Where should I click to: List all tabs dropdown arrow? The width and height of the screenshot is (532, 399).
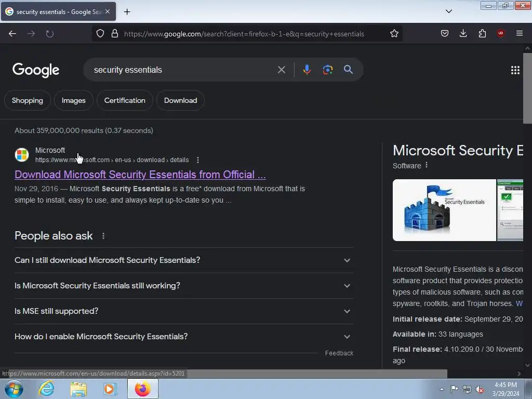click(x=448, y=11)
